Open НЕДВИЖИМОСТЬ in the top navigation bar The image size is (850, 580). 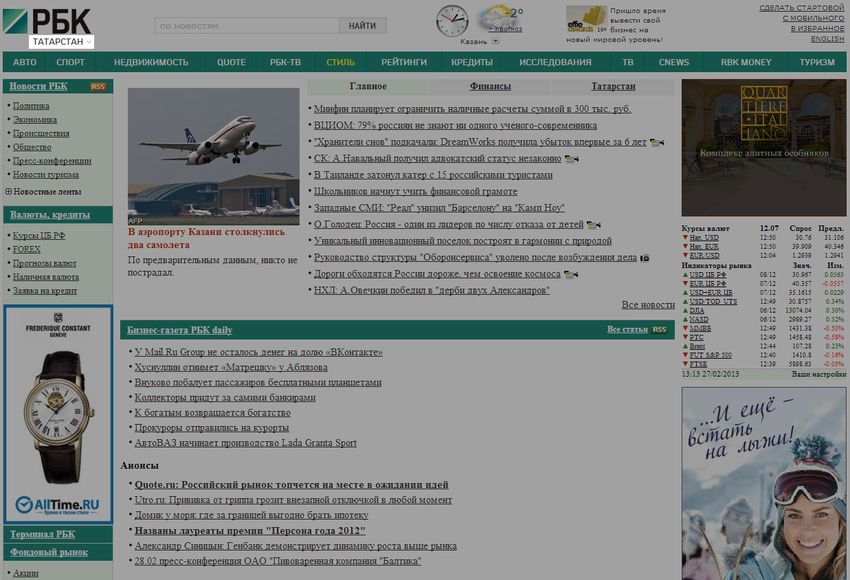click(151, 62)
